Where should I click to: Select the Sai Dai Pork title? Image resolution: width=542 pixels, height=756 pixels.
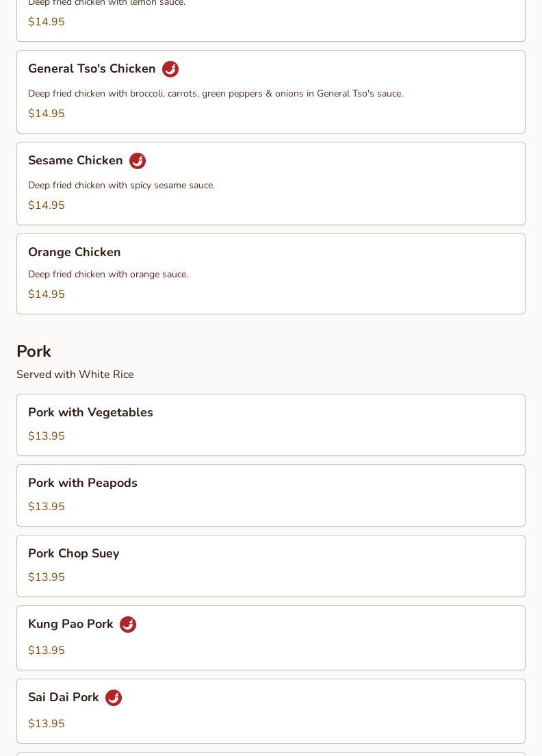click(x=64, y=697)
